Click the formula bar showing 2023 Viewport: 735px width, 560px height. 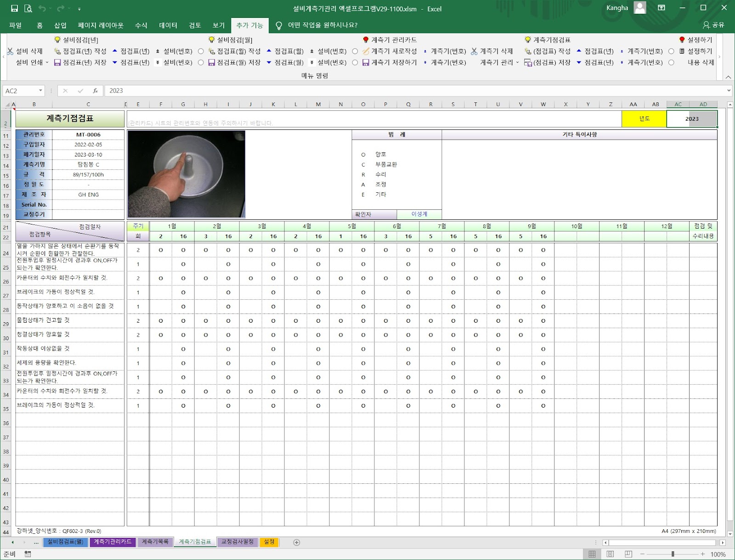416,91
